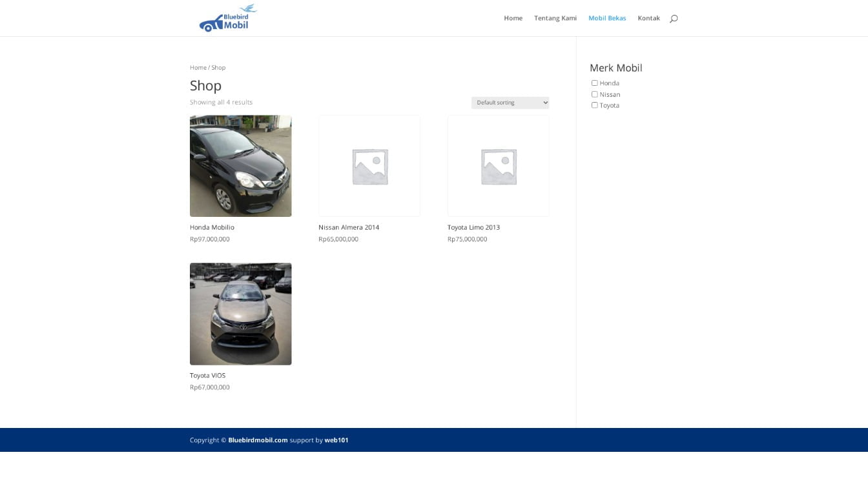Open the Default sorting dropdown
Screen dimensions: 868x488
pos(510,103)
